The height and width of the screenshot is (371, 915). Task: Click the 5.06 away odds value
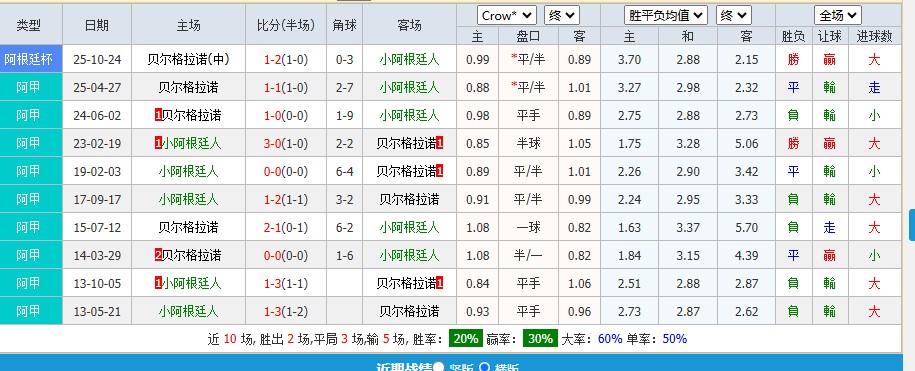746,144
